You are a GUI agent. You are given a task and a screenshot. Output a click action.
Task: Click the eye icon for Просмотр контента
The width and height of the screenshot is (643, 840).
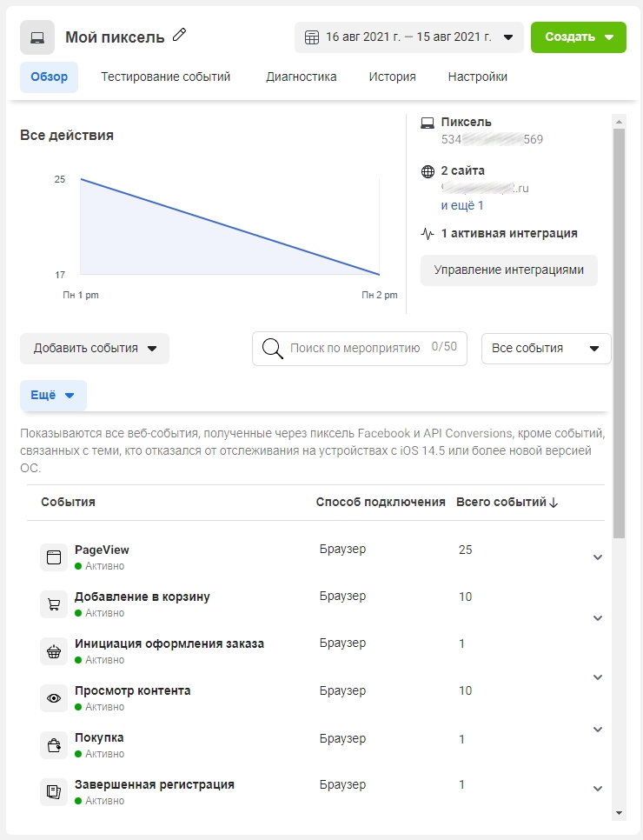click(x=54, y=698)
